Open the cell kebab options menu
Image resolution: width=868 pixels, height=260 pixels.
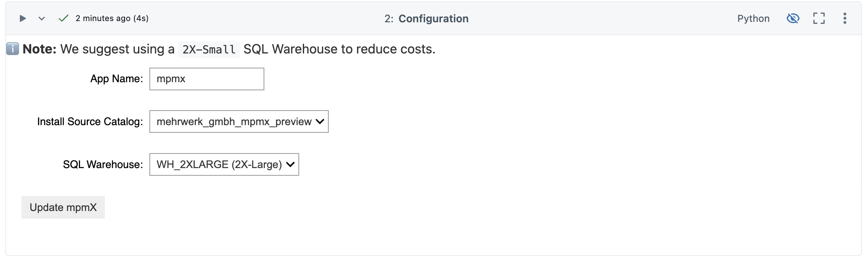tap(845, 18)
